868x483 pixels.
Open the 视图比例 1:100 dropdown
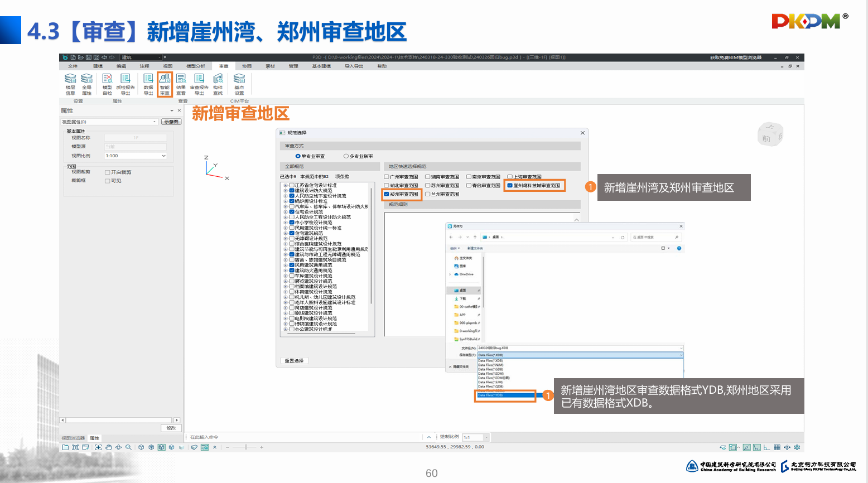pos(163,156)
